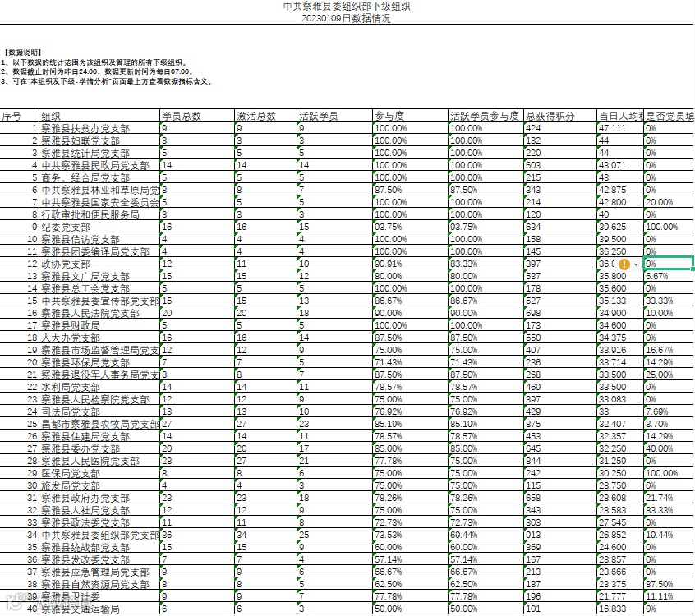Image resolution: width=695 pixels, height=616 pixels.
Task: Click the 总获得积分 value 698
Action: (x=559, y=313)
